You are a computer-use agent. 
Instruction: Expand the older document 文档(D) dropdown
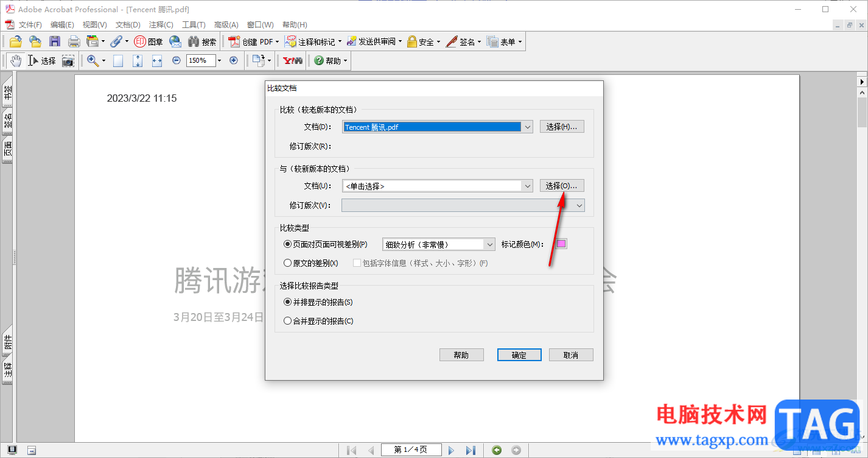click(527, 127)
